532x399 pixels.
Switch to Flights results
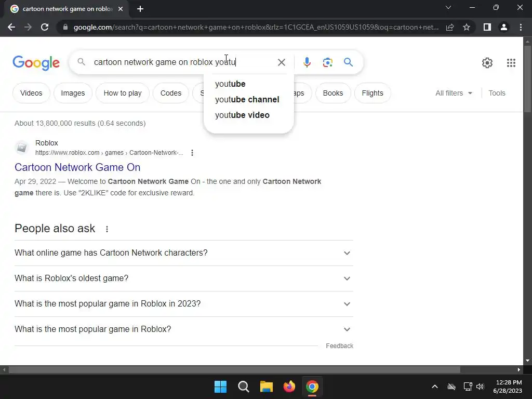(372, 93)
